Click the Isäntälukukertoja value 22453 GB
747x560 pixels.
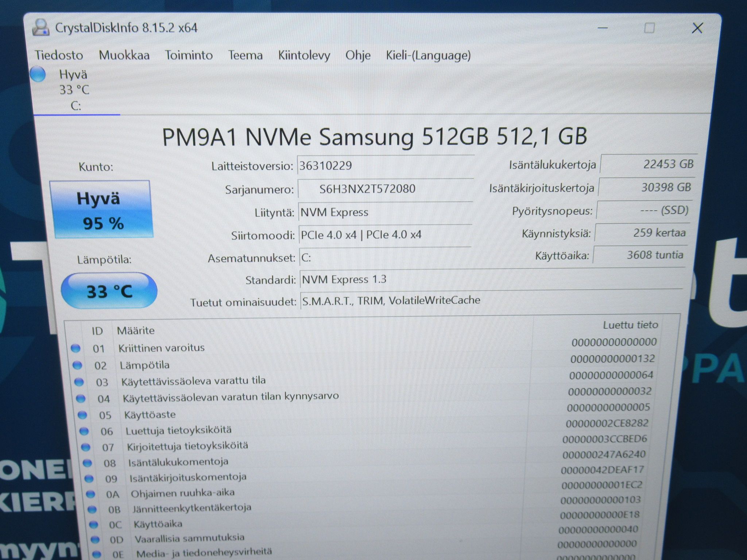(x=648, y=164)
